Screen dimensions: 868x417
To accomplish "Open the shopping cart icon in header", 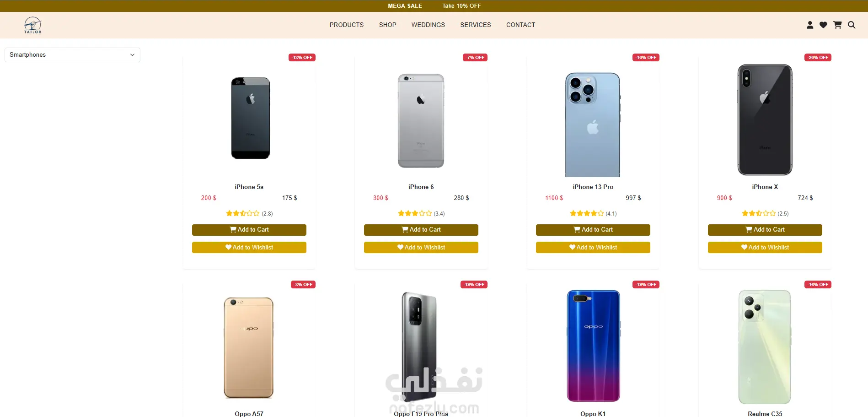I will 837,25.
